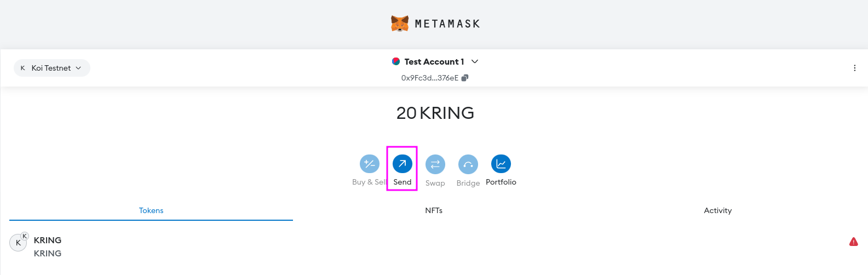868x275 pixels.
Task: Open the KRING token entry in list
Action: 48,247
